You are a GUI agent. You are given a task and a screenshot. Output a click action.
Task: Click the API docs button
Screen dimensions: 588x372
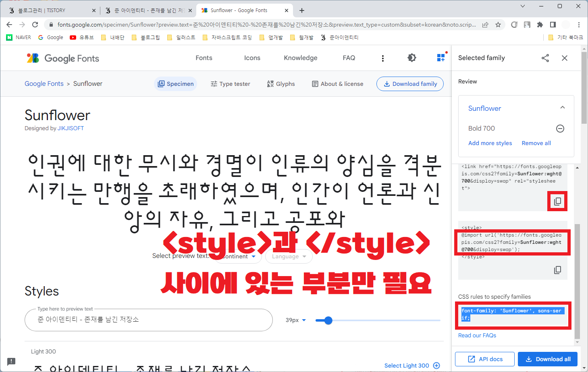coord(485,359)
